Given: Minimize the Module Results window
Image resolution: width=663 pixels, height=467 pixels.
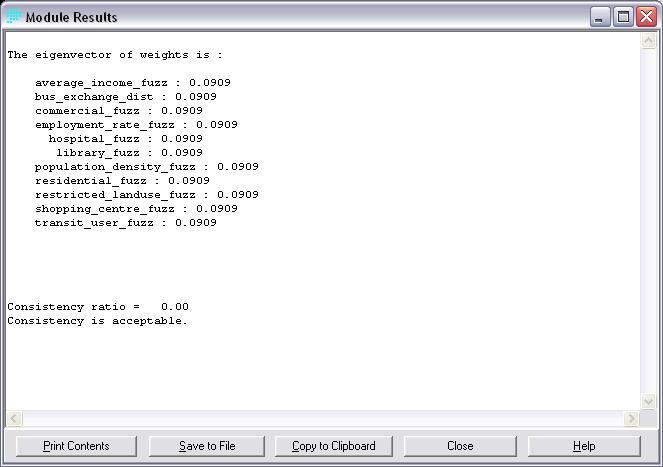Looking at the screenshot, I should (x=600, y=17).
